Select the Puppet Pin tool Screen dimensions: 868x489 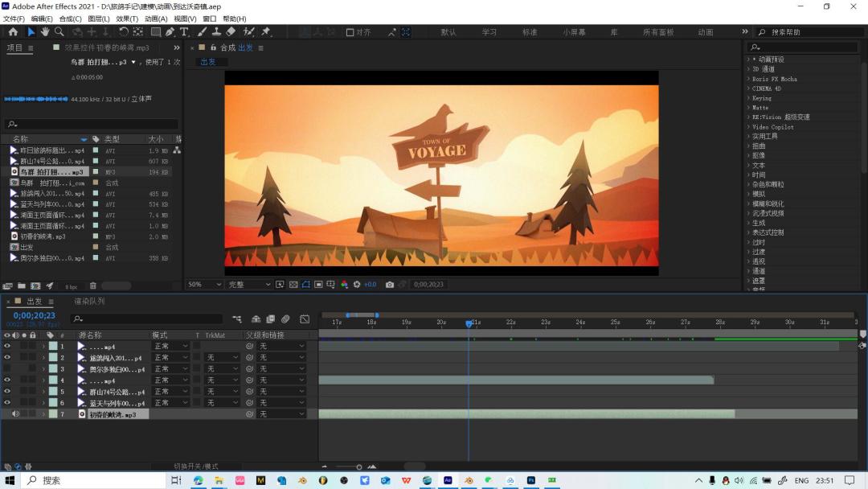(266, 32)
